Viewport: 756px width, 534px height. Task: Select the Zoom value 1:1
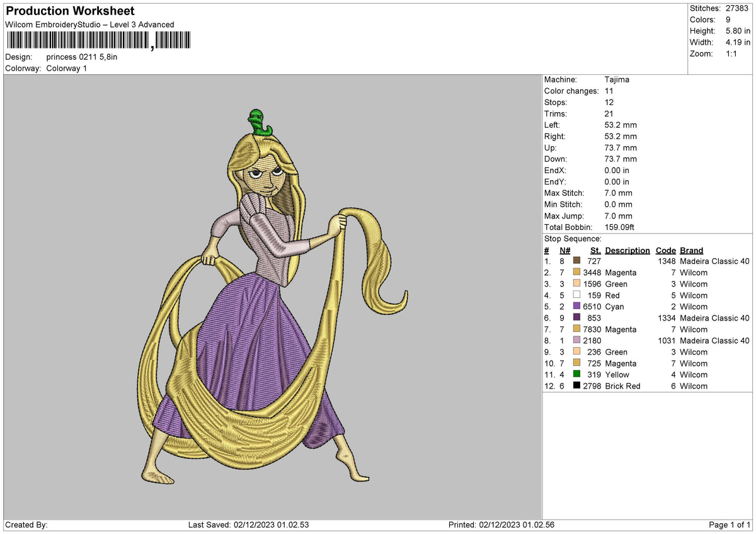click(733, 54)
